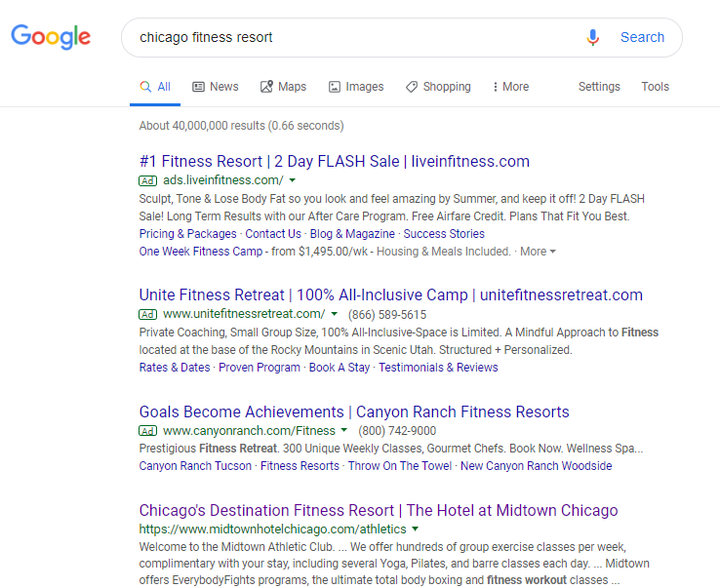Click the Pricing & Packages sitelink
The width and height of the screenshot is (720, 588).
coord(188,234)
